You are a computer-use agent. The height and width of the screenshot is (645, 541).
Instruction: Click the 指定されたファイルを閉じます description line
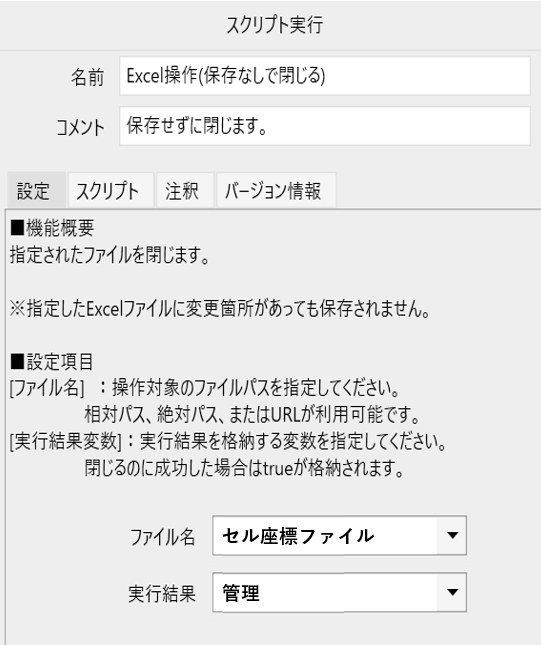pos(110,255)
